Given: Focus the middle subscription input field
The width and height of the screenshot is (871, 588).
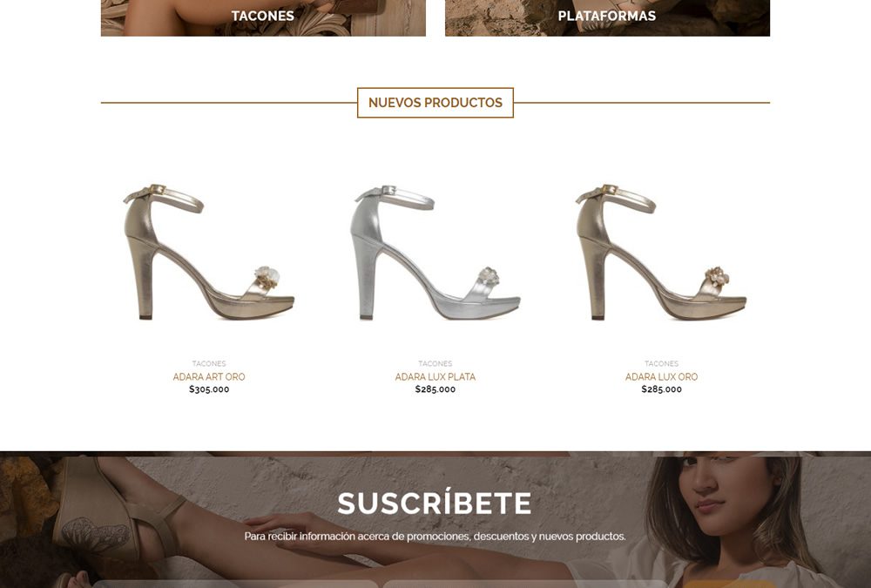Looking at the screenshot, I should coord(525,585).
